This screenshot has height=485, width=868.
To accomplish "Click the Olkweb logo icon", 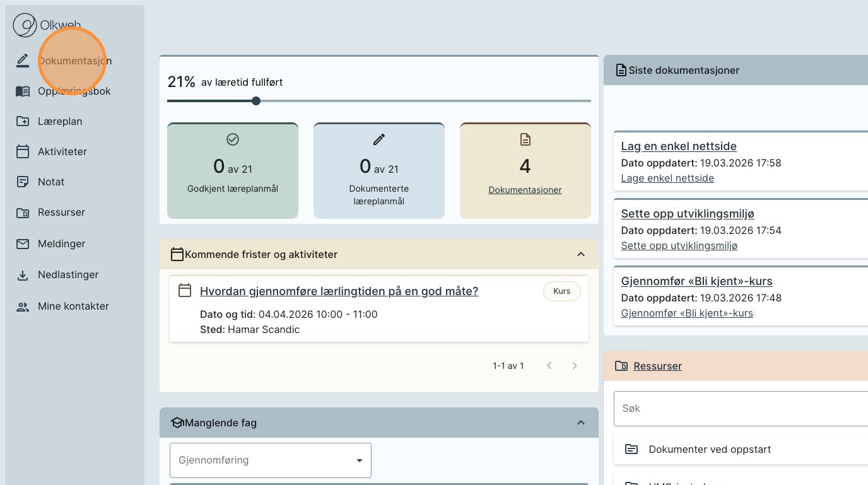I will tap(25, 26).
